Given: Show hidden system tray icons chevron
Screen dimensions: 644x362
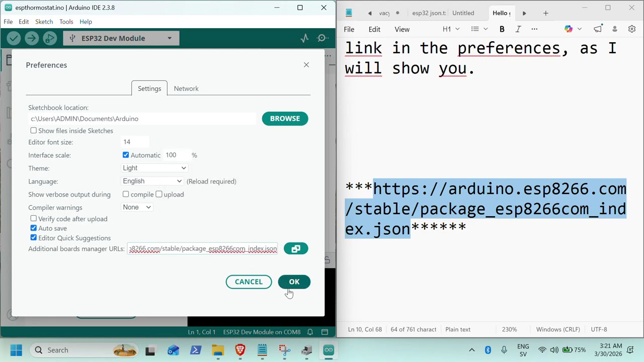Looking at the screenshot, I should [x=472, y=350].
